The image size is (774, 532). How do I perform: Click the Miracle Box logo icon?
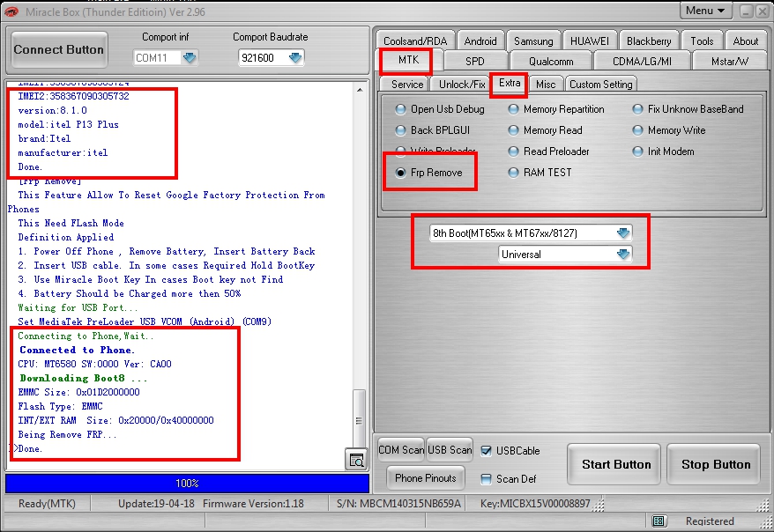[x=11, y=11]
